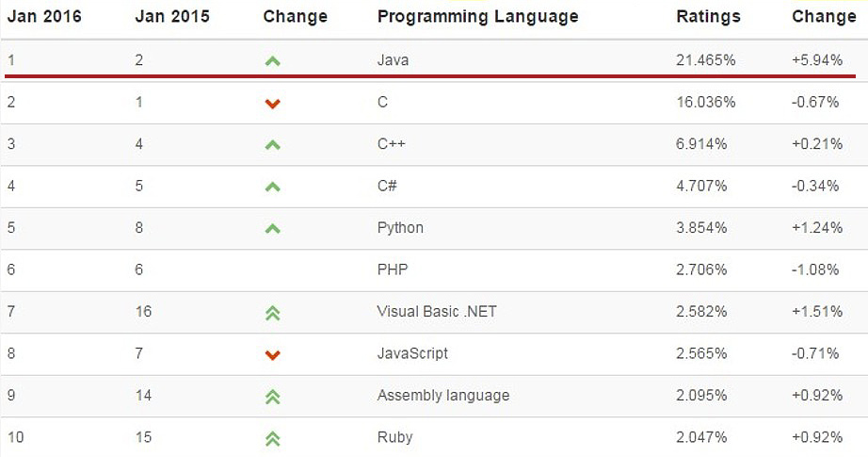This screenshot has height=457, width=868.
Task: Click the Visual Basic .NET entry
Action: pos(437,311)
